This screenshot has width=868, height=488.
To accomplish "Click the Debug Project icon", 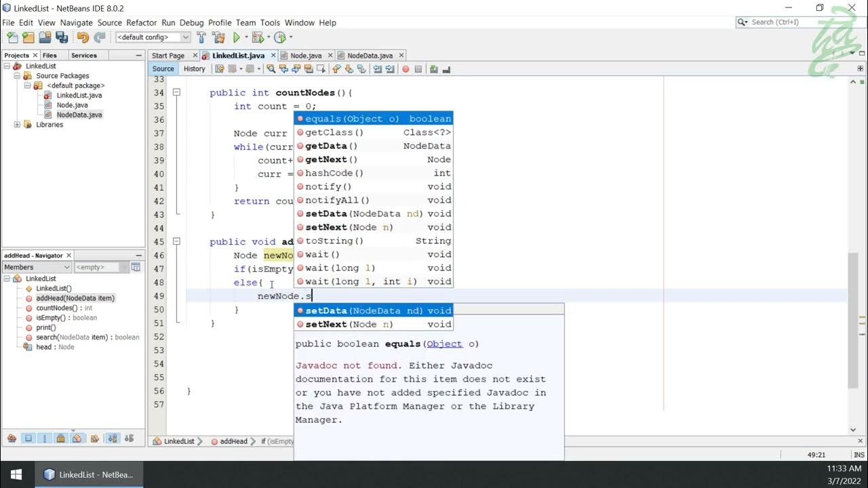I will coord(258,37).
